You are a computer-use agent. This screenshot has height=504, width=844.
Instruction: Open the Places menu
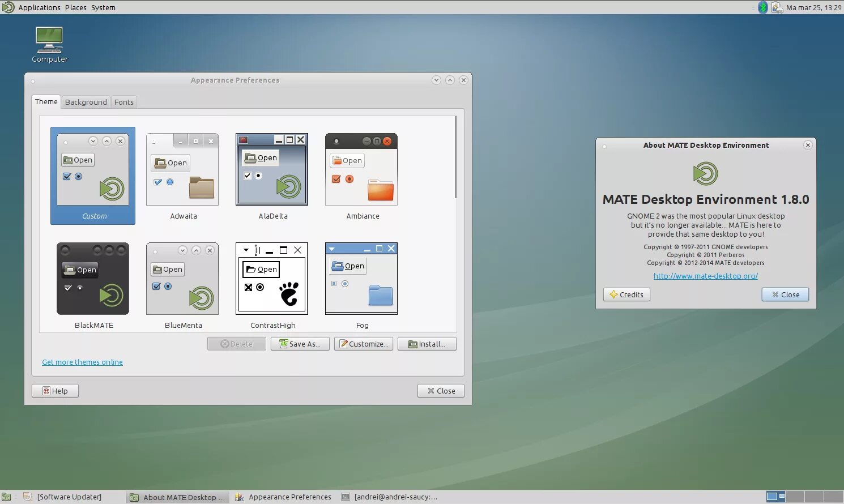click(x=75, y=7)
